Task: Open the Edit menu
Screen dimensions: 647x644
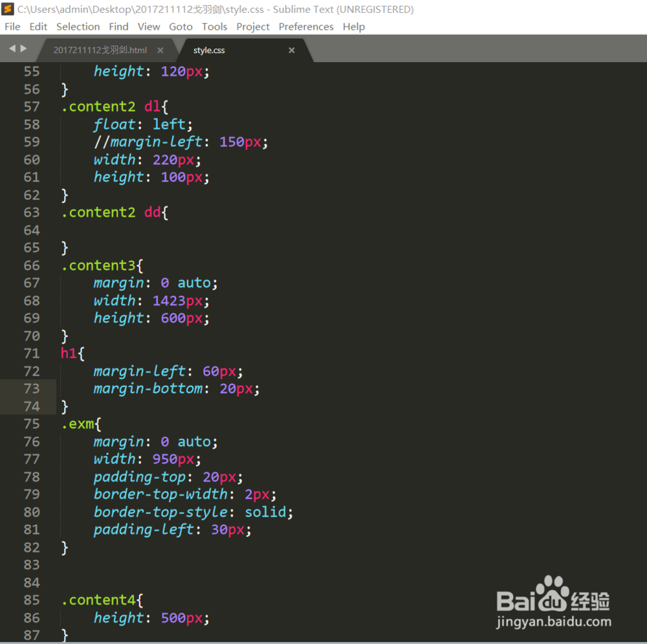Action: pyautogui.click(x=38, y=27)
